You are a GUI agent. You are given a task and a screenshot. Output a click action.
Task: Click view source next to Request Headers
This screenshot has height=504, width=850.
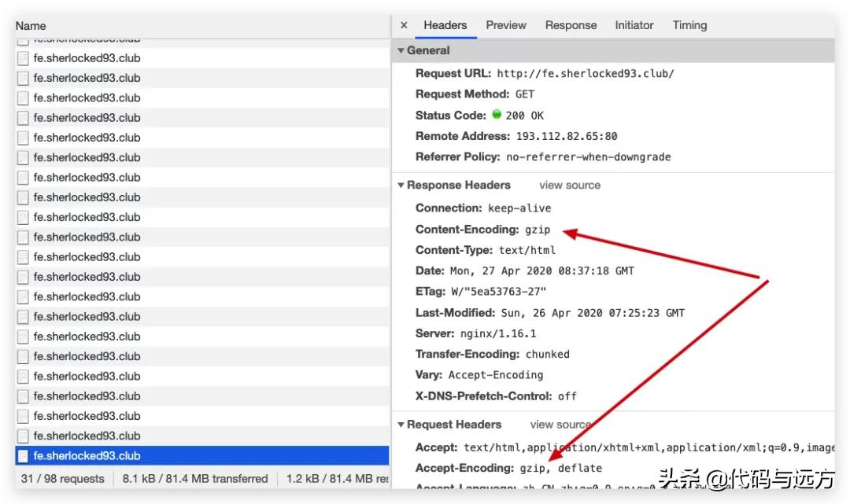(x=560, y=425)
